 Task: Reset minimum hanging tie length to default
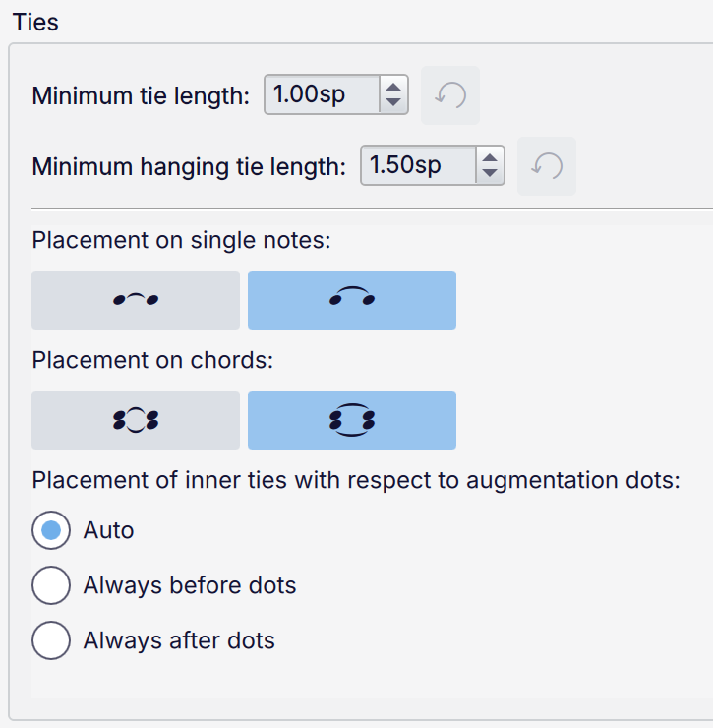[547, 166]
